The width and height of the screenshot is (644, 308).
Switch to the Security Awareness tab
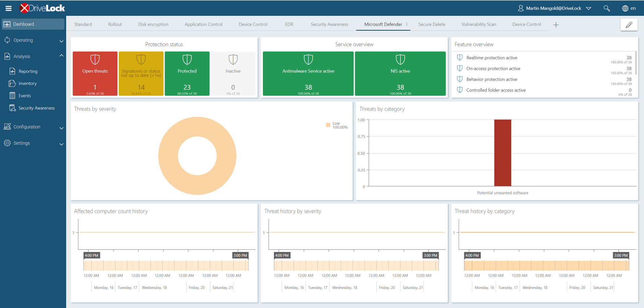click(x=329, y=24)
